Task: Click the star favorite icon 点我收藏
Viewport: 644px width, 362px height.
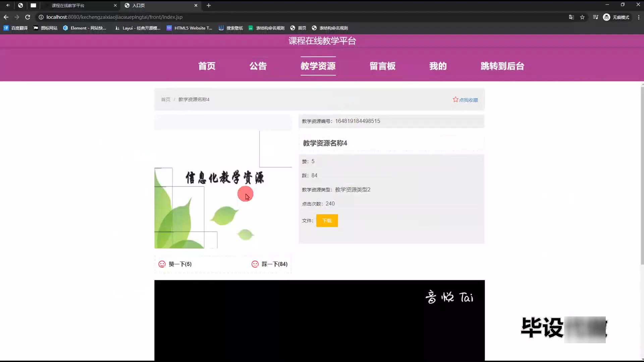Action: 455,100
